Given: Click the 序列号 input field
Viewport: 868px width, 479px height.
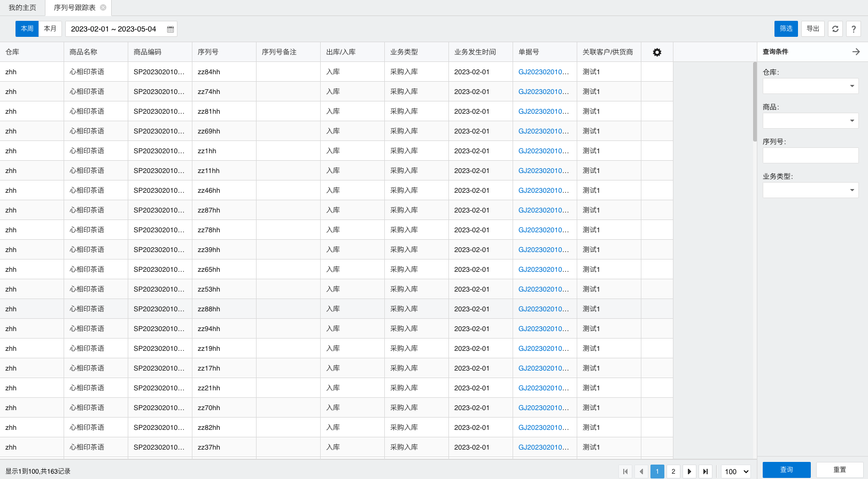Looking at the screenshot, I should click(x=810, y=155).
